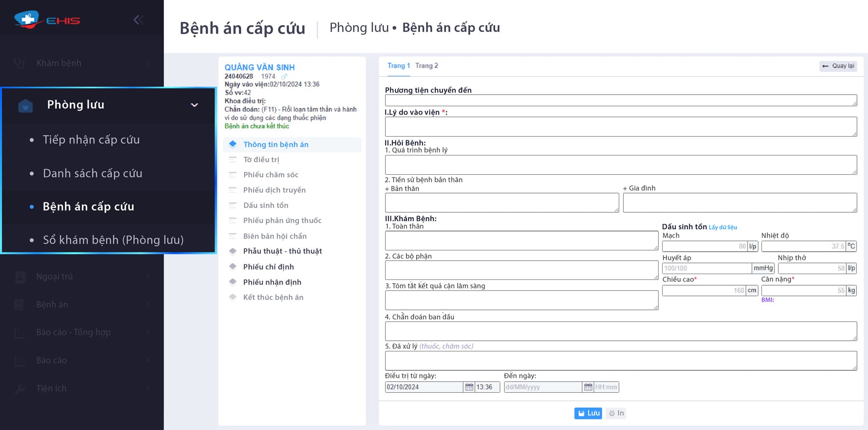
Task: Open Phiếu chăm sóc section
Action: click(x=271, y=175)
